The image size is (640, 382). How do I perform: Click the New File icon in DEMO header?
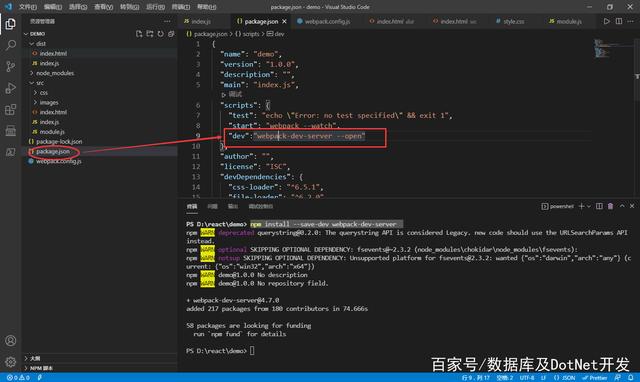pos(139,34)
